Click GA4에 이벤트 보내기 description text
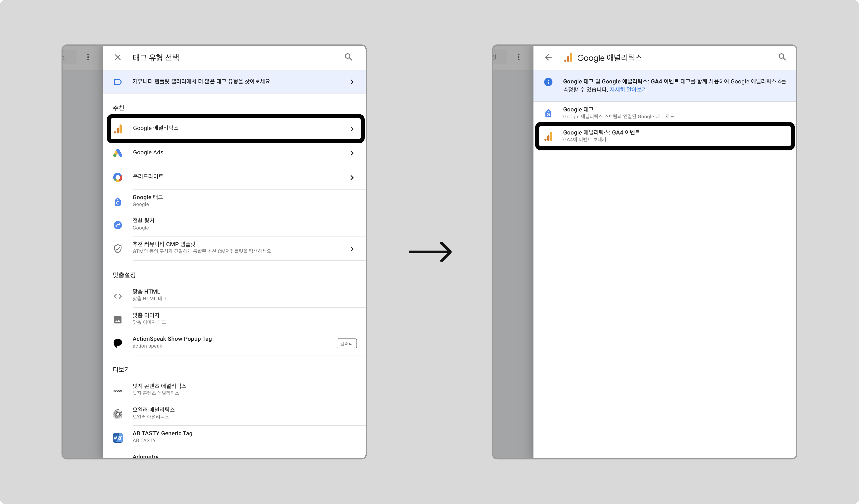The image size is (859, 504). (x=584, y=139)
